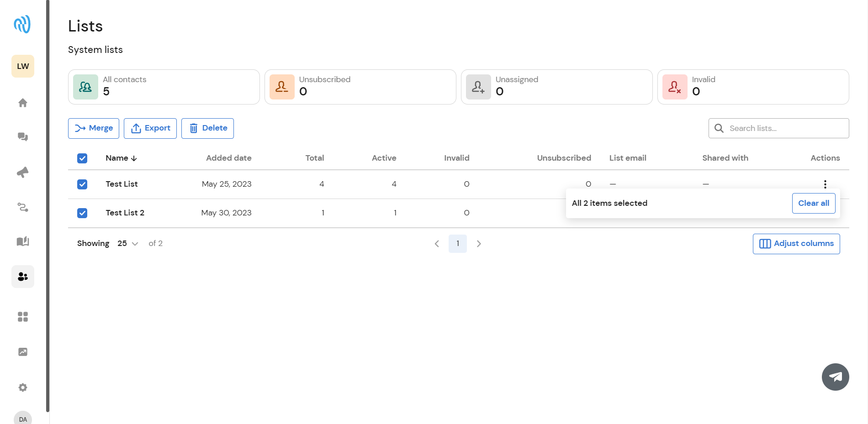The height and width of the screenshot is (424, 868).
Task: Uncheck the select-all header checkbox
Action: tap(82, 158)
